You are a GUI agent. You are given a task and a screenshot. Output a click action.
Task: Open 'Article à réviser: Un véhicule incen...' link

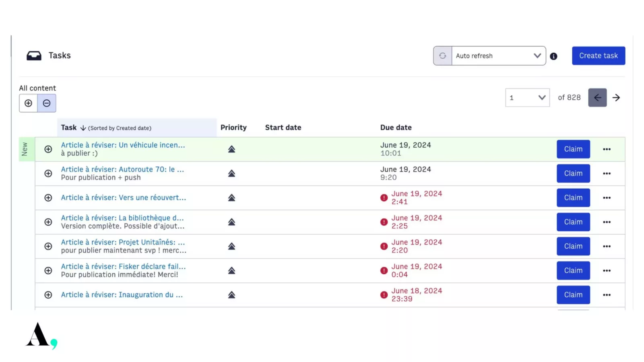pos(123,145)
